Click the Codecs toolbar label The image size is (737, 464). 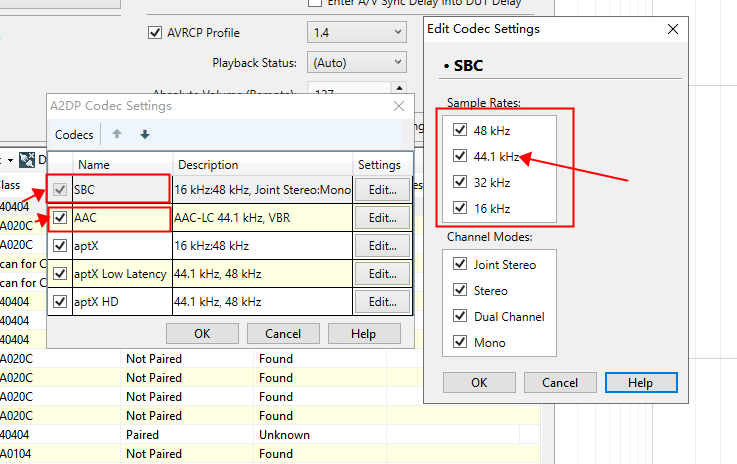click(74, 135)
